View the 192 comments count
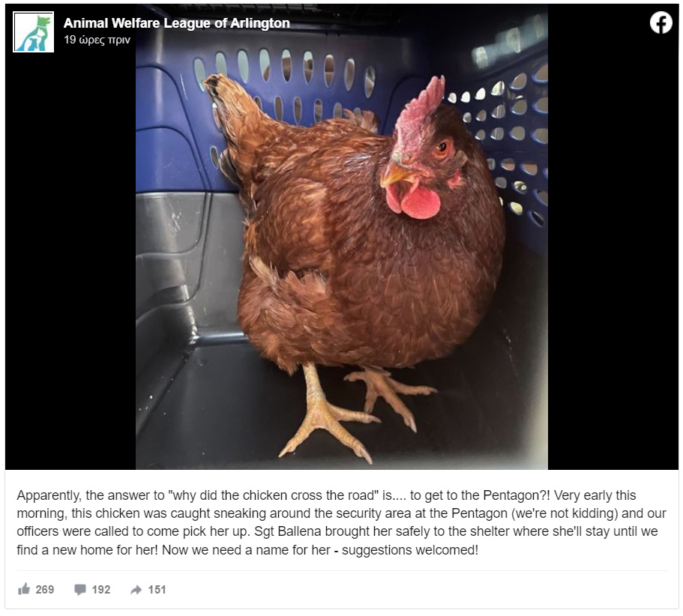 [101, 590]
